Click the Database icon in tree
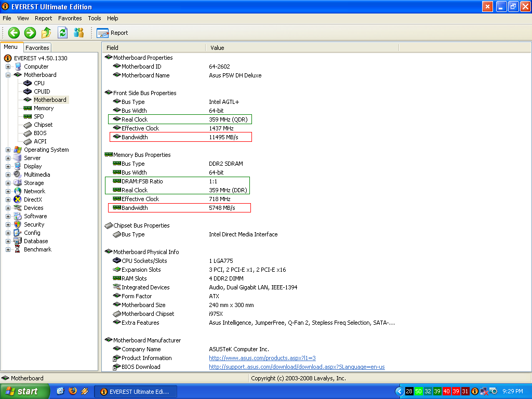This screenshot has height=399, width=532. [x=18, y=241]
